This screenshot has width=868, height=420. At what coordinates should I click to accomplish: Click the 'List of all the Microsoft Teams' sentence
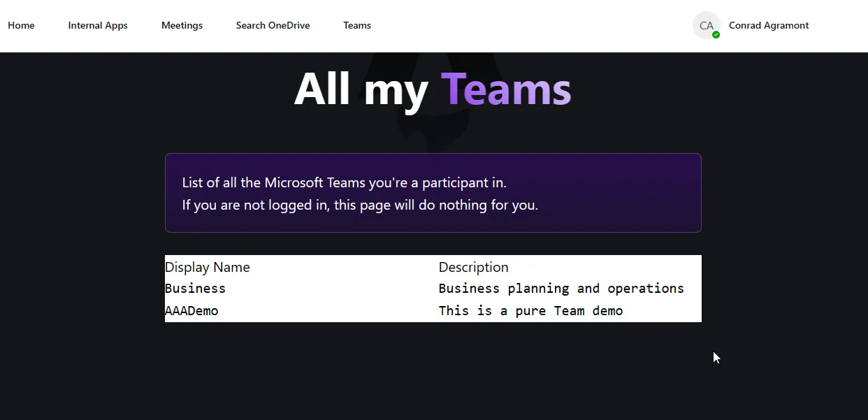344,182
